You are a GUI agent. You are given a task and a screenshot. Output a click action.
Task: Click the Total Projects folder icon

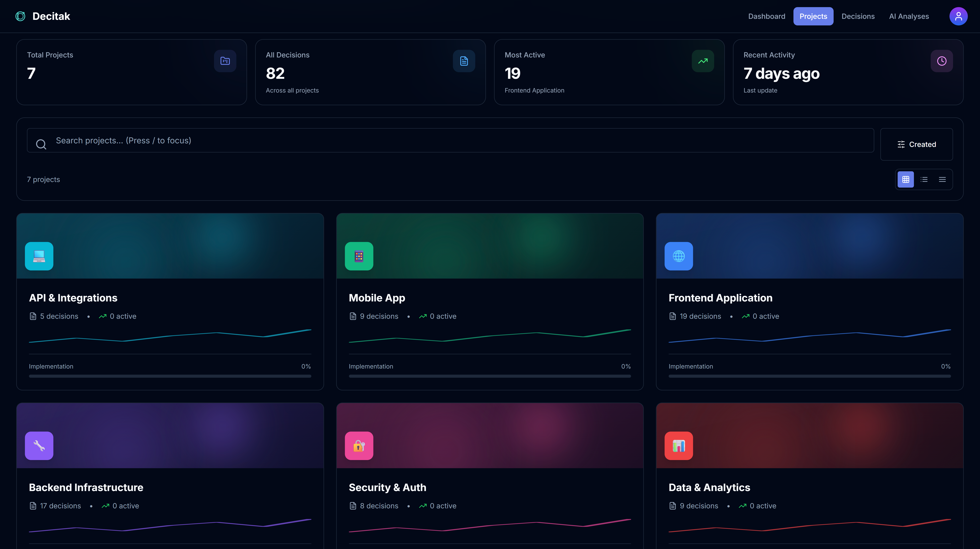point(225,61)
